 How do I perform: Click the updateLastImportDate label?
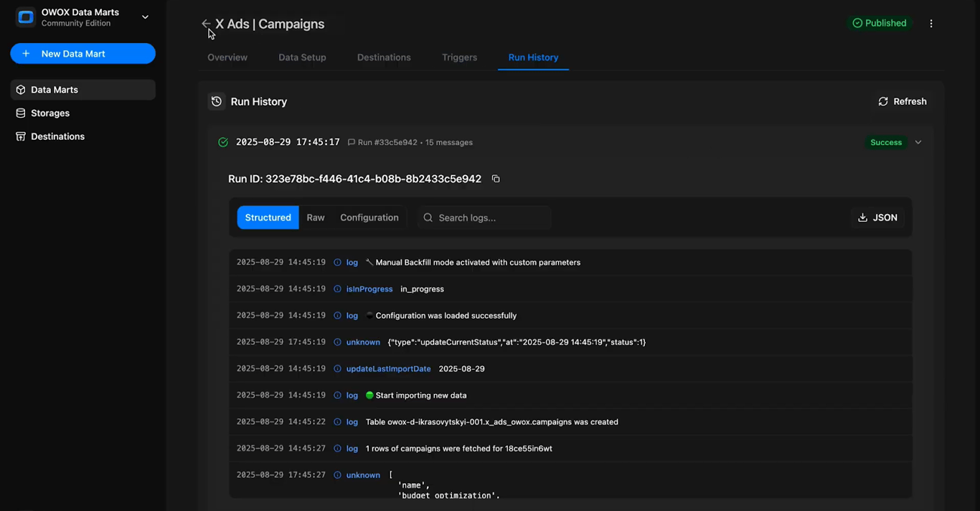(389, 369)
